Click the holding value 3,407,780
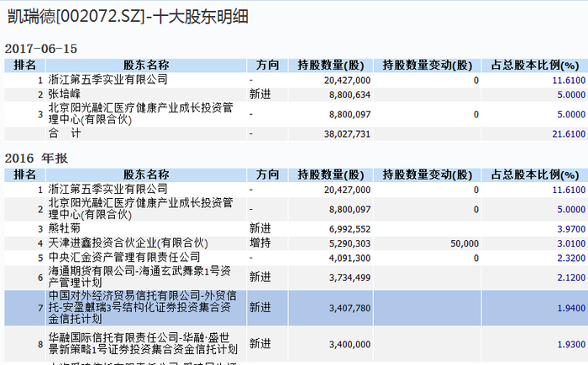This screenshot has width=588, height=365. tap(349, 308)
